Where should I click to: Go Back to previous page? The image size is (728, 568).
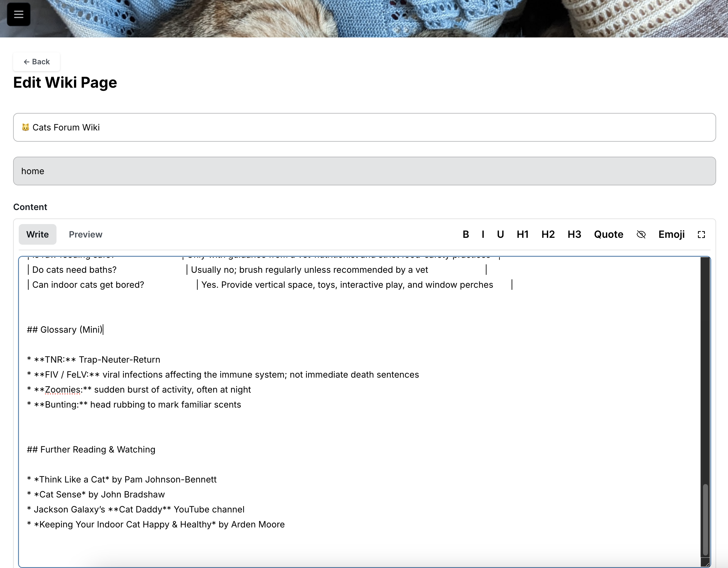(x=37, y=62)
